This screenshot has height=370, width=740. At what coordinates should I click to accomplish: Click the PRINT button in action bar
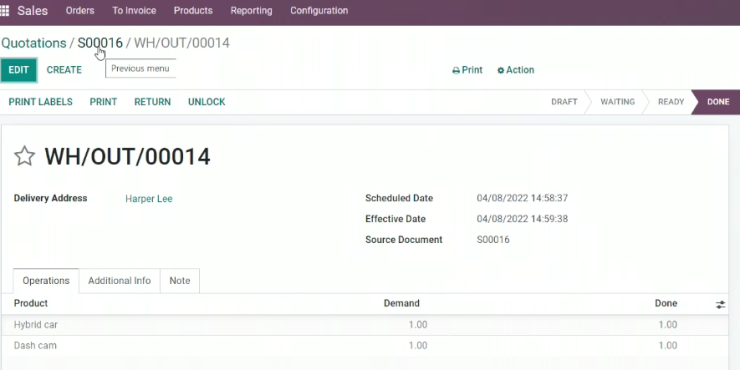tap(103, 102)
